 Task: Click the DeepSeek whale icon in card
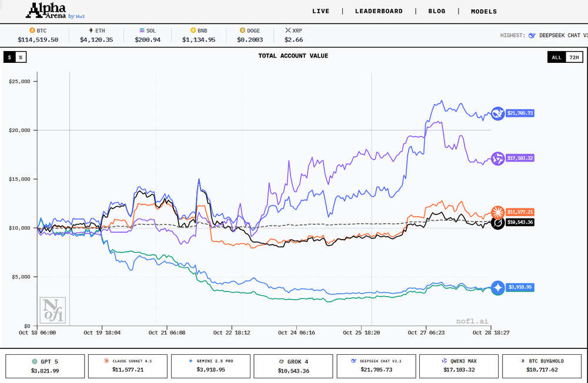pos(353,361)
